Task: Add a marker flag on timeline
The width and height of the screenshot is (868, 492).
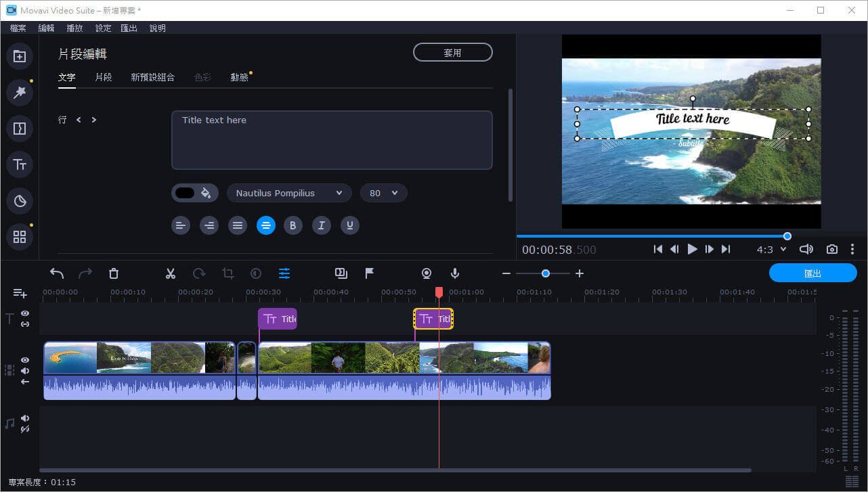Action: [370, 273]
